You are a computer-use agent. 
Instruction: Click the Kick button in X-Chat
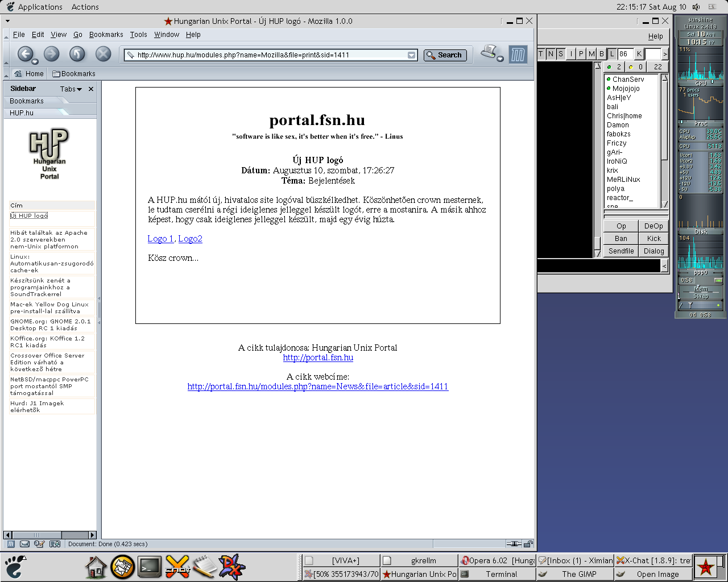click(653, 239)
